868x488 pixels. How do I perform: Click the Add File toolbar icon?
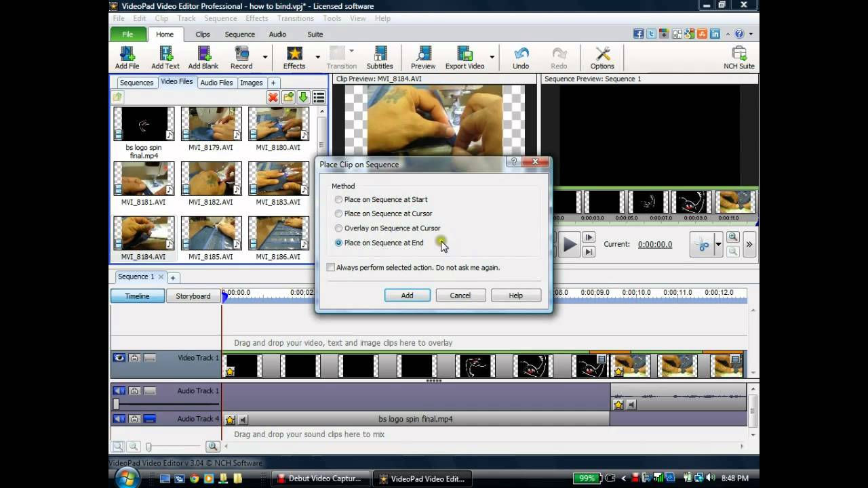click(x=127, y=54)
